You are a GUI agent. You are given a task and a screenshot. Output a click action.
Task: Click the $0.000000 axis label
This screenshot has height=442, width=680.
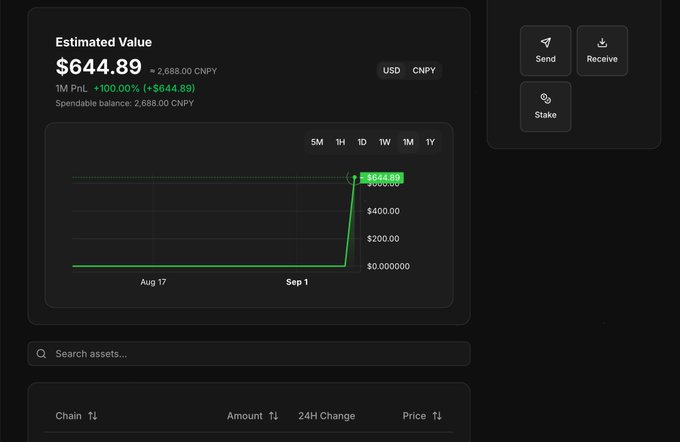coord(388,266)
